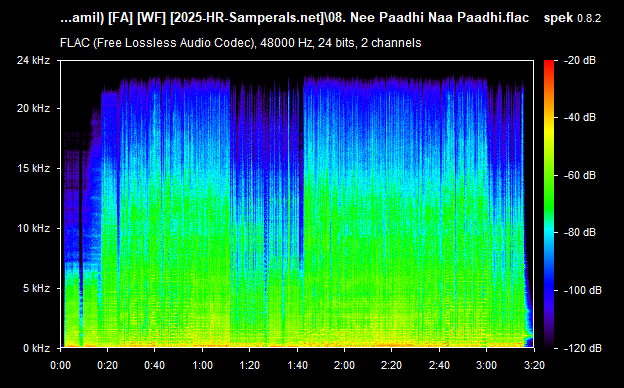Screen dimensions: 624x388
Task: Select the 2:20 time axis marker
Action: coord(391,365)
